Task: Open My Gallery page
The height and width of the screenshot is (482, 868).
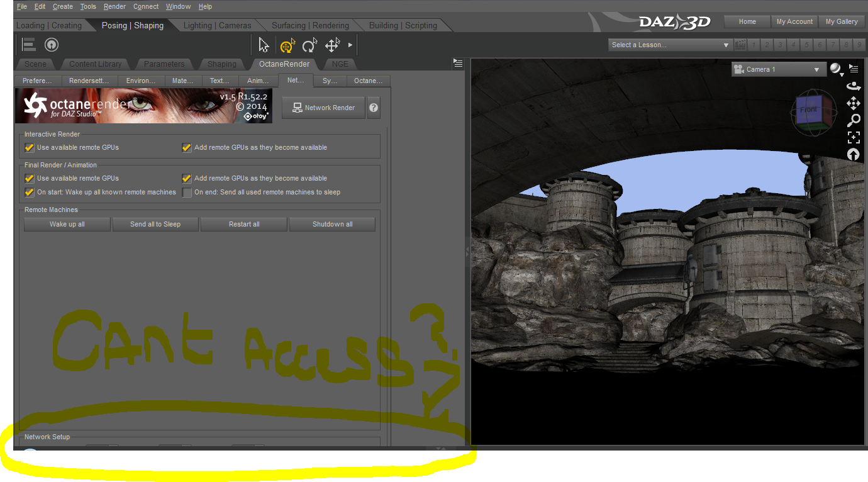Action: 842,21
